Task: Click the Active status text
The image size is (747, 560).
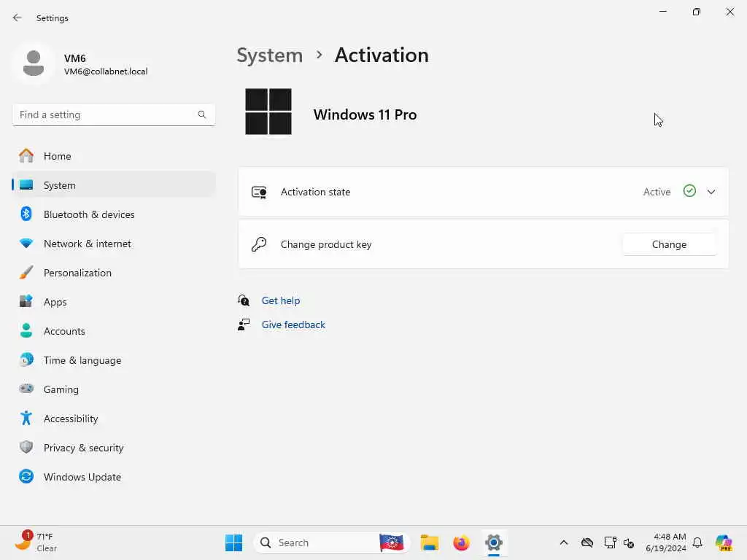Action: [x=657, y=192]
